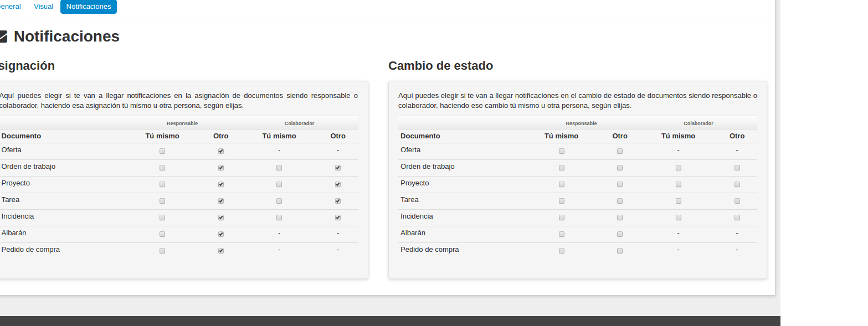The width and height of the screenshot is (868, 326).
Task: Check Cambio de estado Albarán Responsable Tú mismo
Action: coord(562,234)
